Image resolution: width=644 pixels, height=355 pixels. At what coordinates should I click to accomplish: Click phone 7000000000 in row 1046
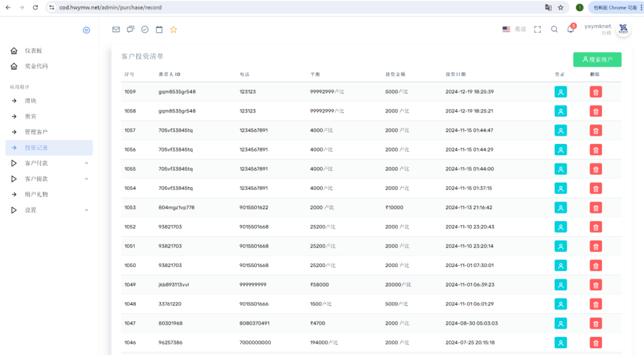click(255, 342)
